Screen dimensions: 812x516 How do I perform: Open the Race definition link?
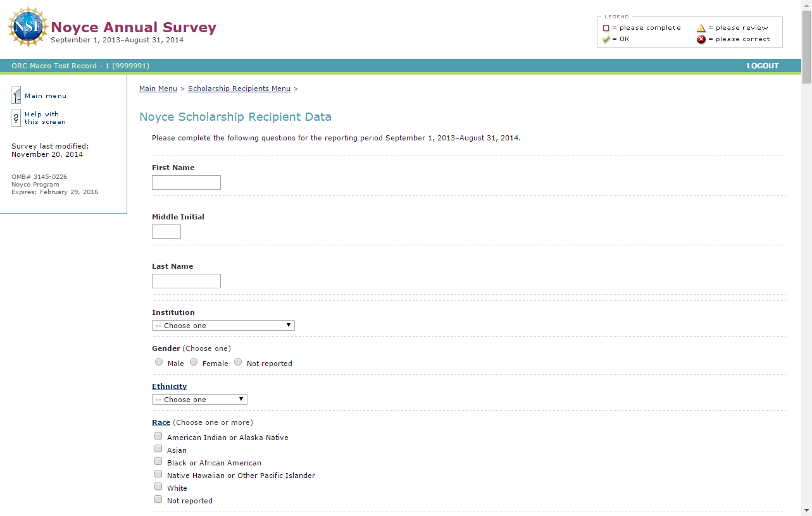click(x=161, y=422)
